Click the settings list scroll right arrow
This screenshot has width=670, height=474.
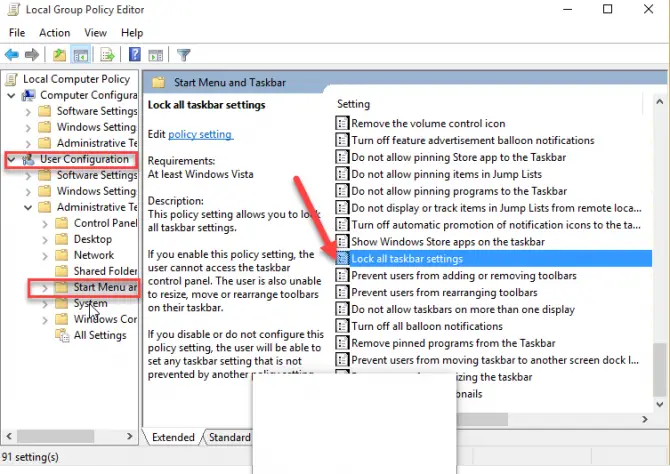pyautogui.click(x=645, y=420)
